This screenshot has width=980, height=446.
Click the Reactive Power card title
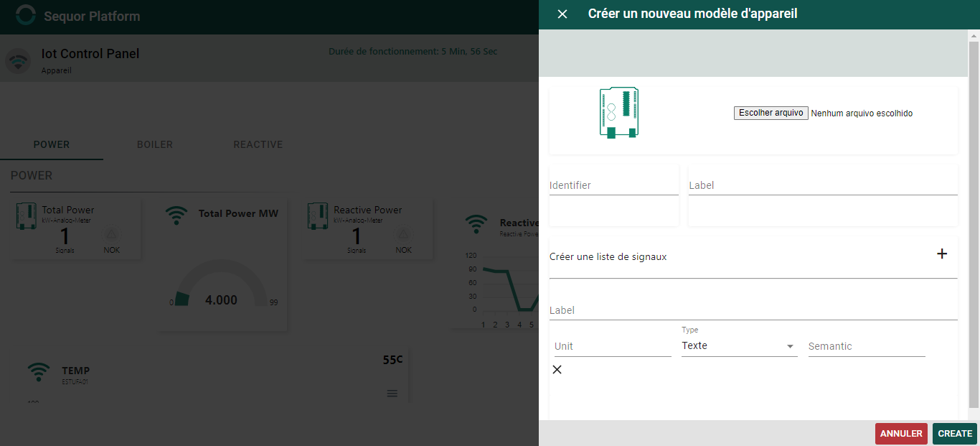[368, 210]
